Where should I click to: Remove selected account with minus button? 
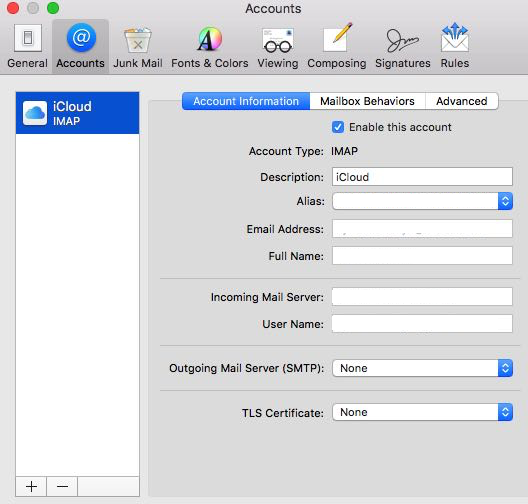tap(62, 486)
